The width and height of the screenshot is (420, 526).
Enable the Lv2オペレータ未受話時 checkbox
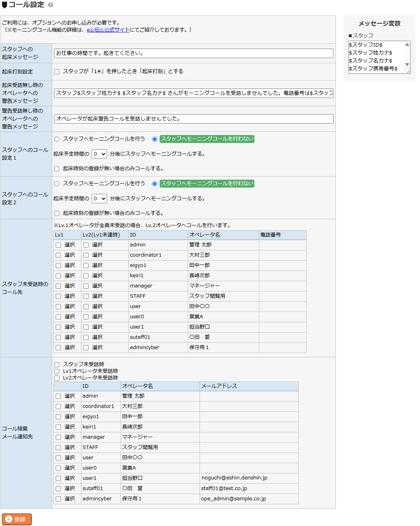[57, 378]
